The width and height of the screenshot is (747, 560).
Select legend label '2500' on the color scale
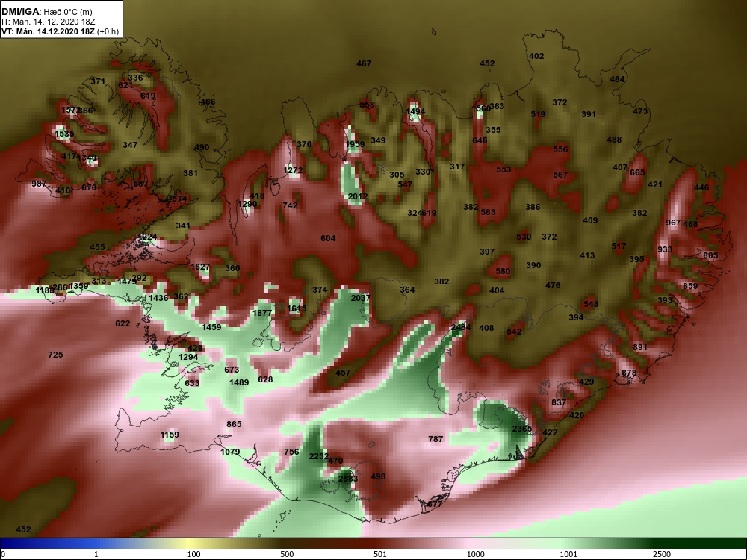point(662,554)
